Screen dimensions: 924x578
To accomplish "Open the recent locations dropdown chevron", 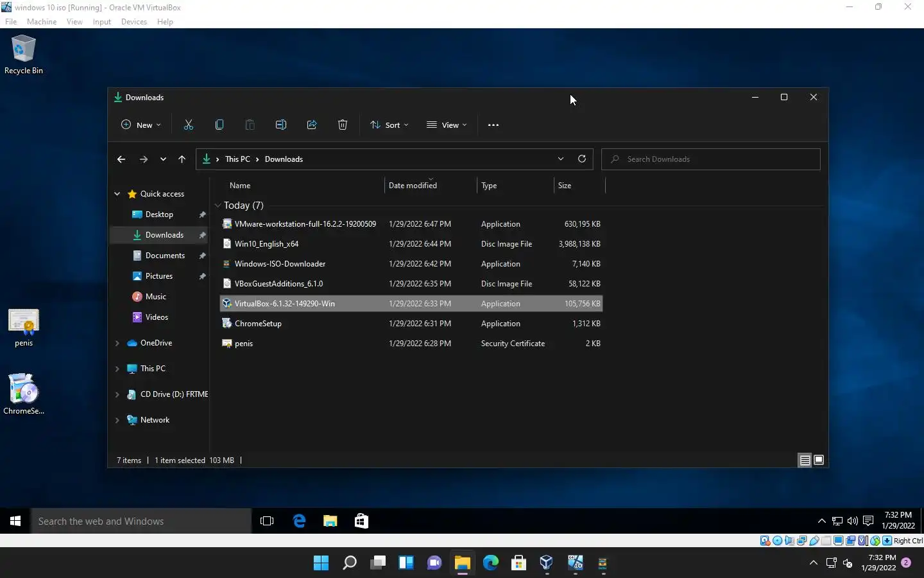I will pos(163,159).
